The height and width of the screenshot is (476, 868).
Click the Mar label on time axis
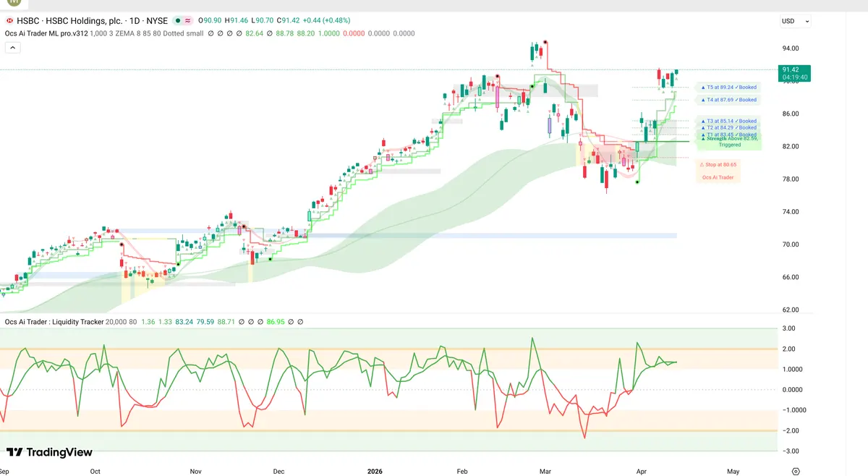pyautogui.click(x=545, y=471)
